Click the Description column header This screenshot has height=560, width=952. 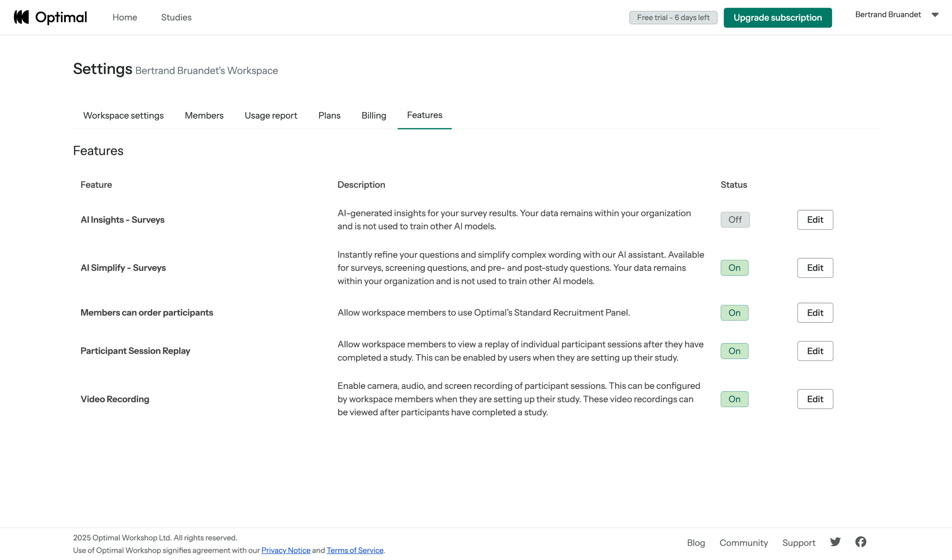click(x=361, y=184)
